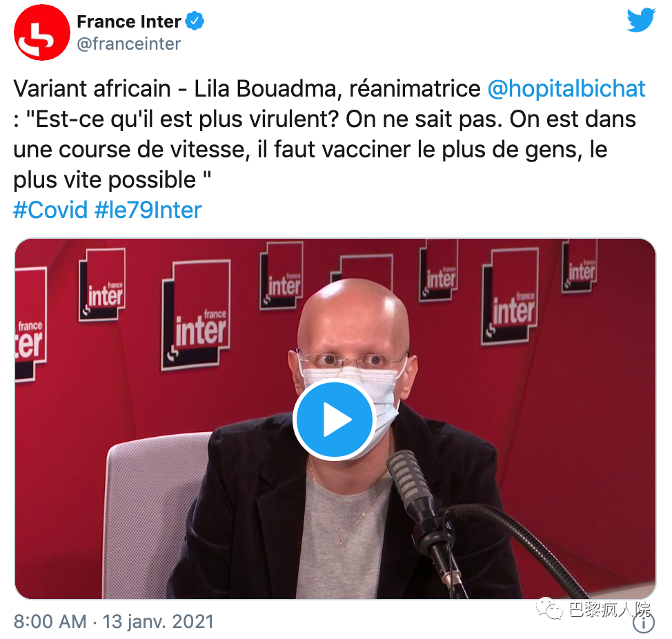The width and height of the screenshot is (672, 639).
Task: Play the embedded tweet video
Action: [335, 419]
